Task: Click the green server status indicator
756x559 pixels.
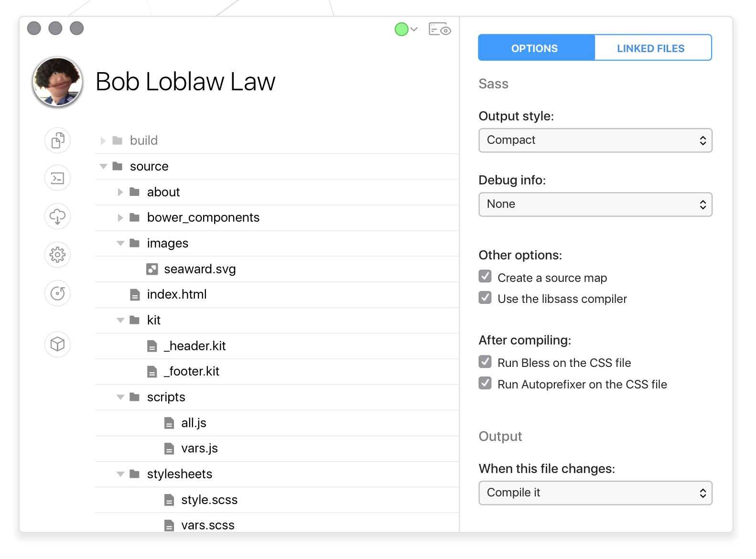Action: click(x=402, y=30)
